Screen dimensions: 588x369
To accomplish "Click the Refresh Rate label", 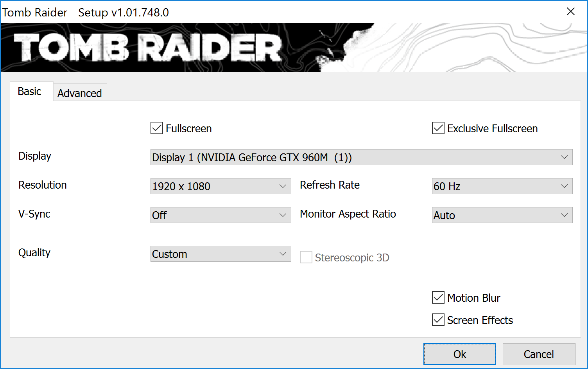I will (330, 185).
